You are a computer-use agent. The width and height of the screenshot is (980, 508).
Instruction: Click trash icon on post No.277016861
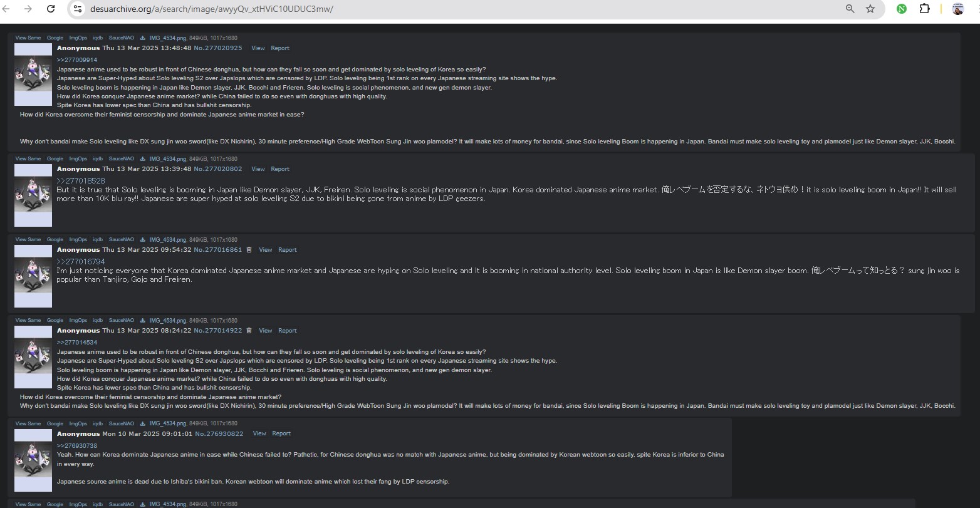[249, 250]
